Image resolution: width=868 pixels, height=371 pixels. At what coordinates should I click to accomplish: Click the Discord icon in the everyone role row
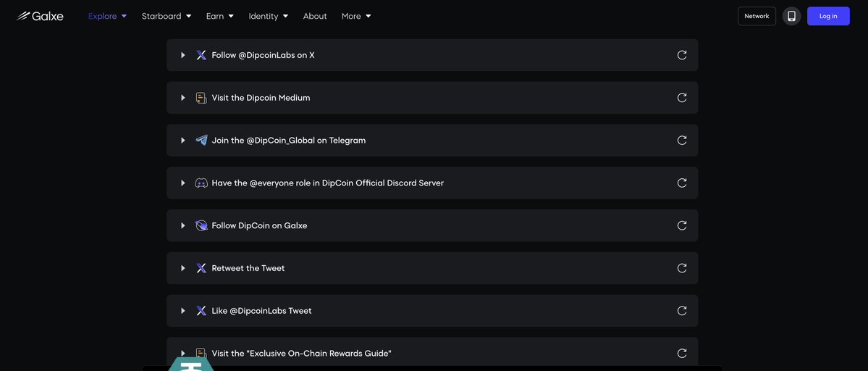[x=201, y=183]
